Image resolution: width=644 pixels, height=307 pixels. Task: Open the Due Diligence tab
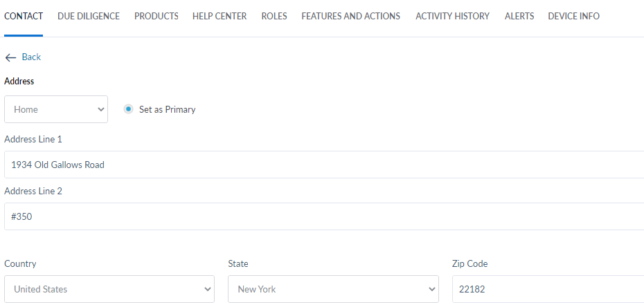pos(89,16)
